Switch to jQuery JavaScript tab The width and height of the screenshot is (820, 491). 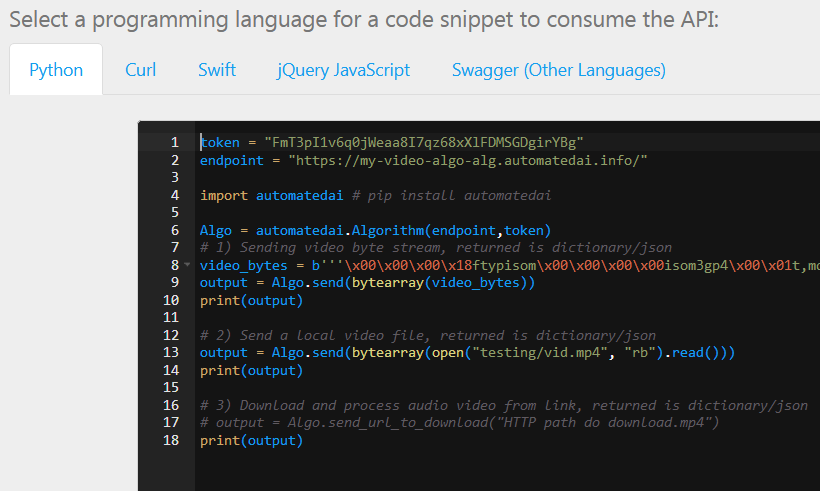tap(343, 70)
